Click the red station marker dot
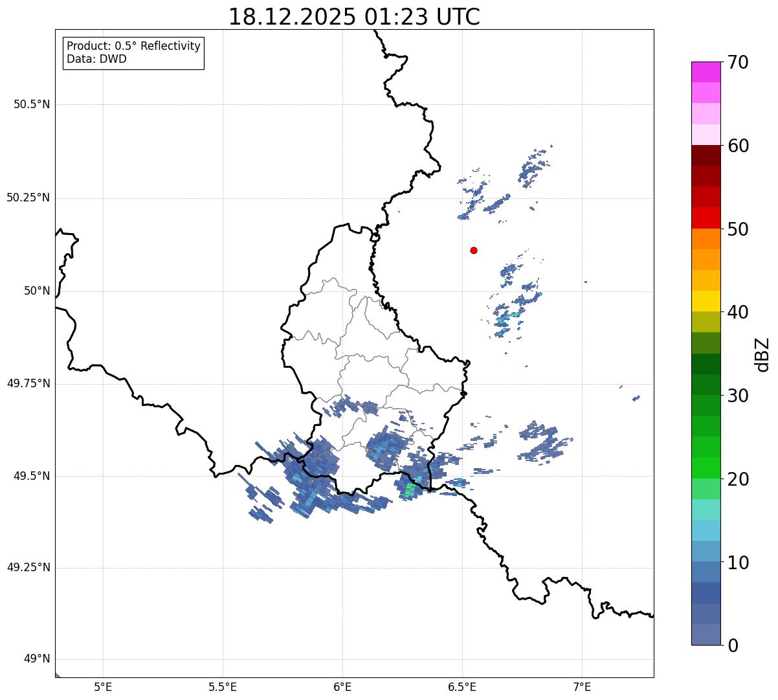 (474, 250)
